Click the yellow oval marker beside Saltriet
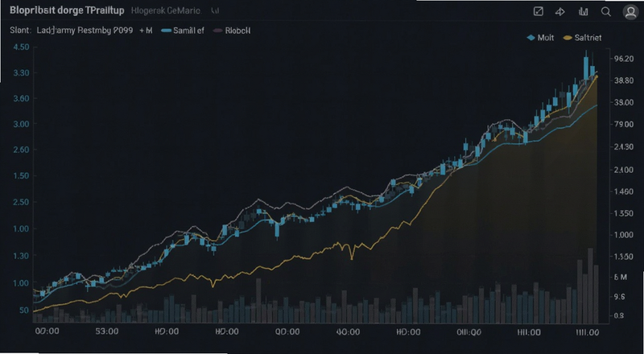Image resolution: width=644 pixels, height=354 pixels. 568,38
